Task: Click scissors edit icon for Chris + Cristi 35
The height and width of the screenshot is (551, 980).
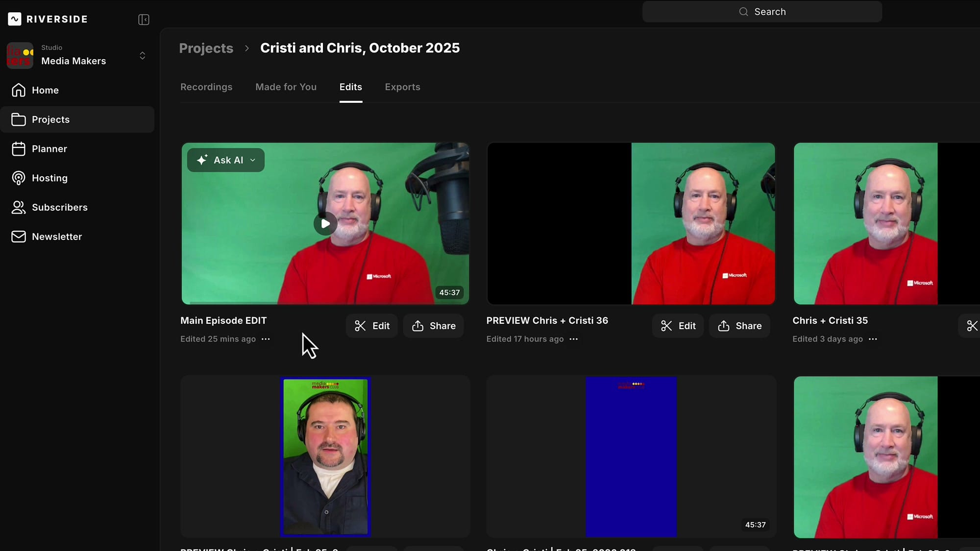Action: pyautogui.click(x=972, y=326)
